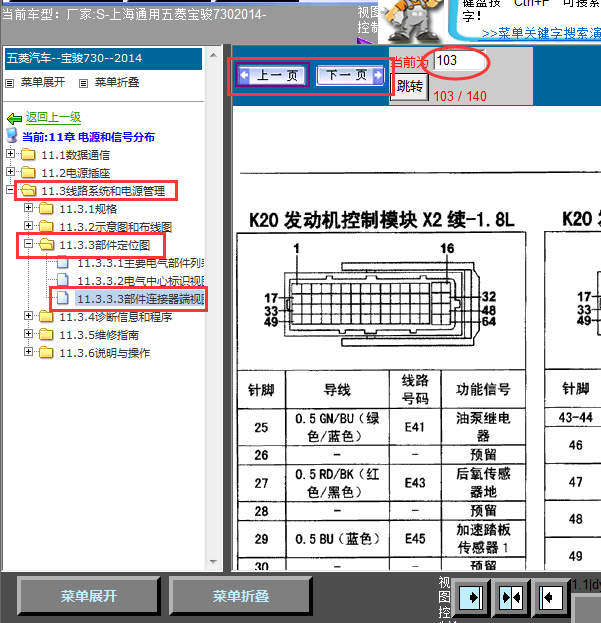The height and width of the screenshot is (623, 601).
Task: Expand the 11.3.5维修指南 tree node
Action: [28, 333]
